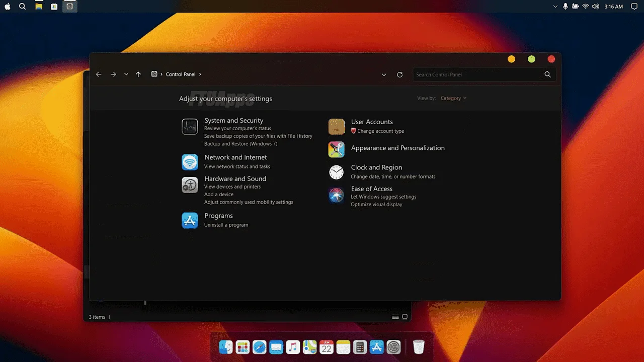Click the Control Panel icon in address bar

coord(154,74)
